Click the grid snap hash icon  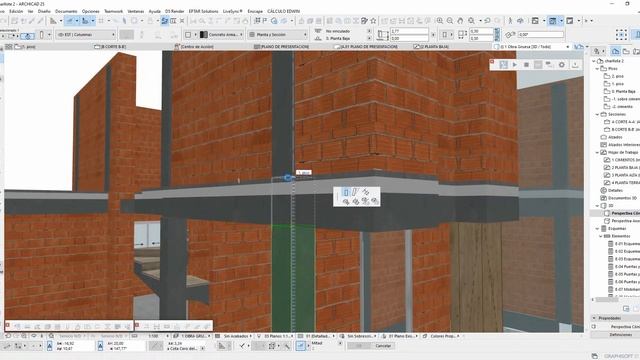(x=101, y=21)
